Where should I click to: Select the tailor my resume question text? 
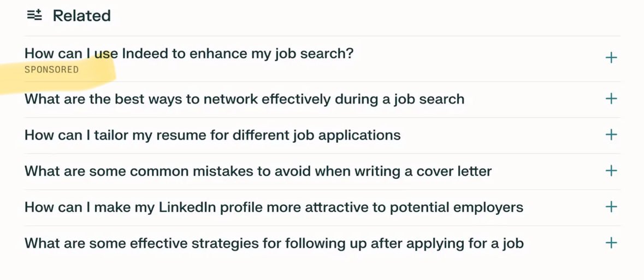click(x=212, y=135)
